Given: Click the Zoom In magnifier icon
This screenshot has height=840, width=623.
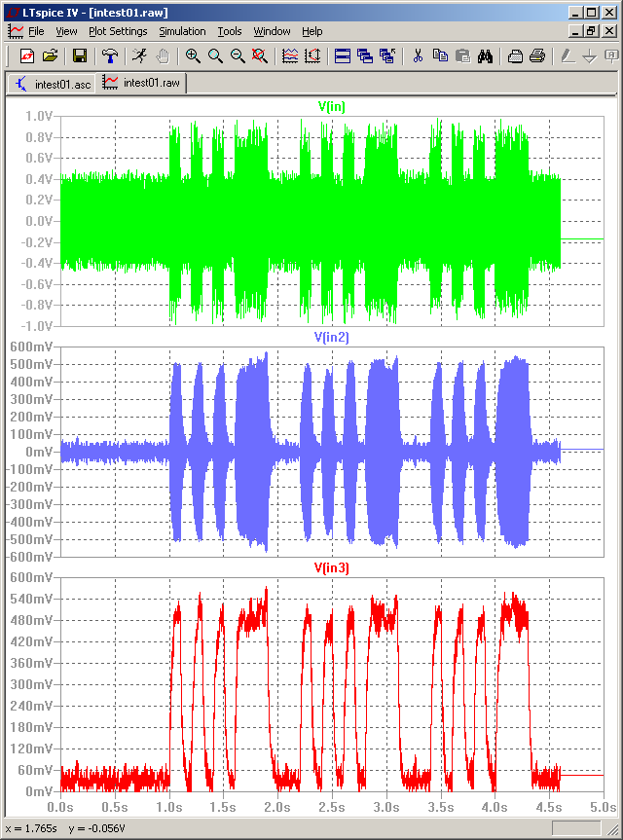Looking at the screenshot, I should coord(193,56).
